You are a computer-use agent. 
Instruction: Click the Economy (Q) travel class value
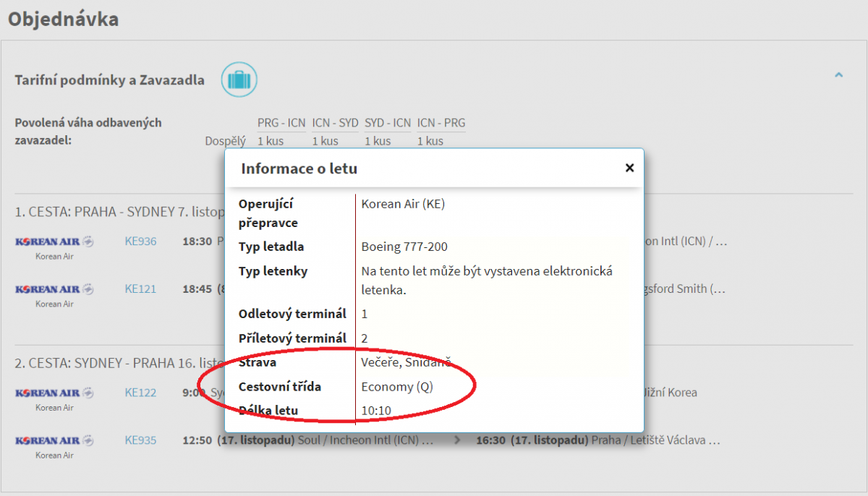coord(397,387)
